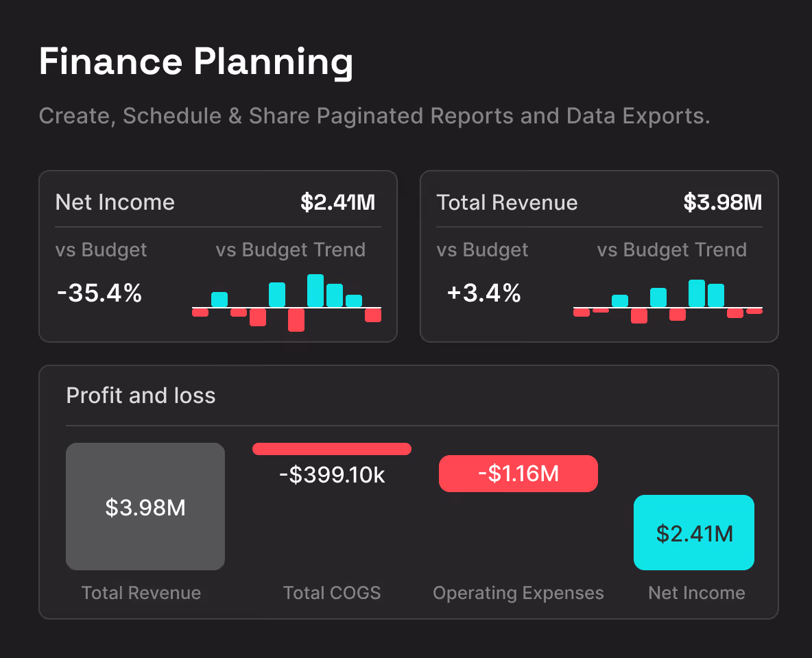Select the -$1.16M Operating Expenses bar
812x658 pixels.
pyautogui.click(x=518, y=473)
